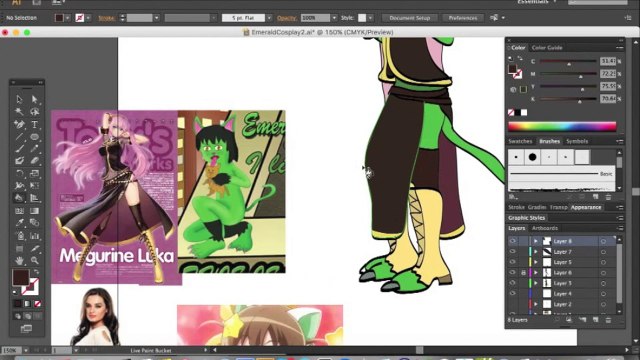640x360 pixels.
Task: Expand Layer 6 sublayers
Action: point(536,273)
